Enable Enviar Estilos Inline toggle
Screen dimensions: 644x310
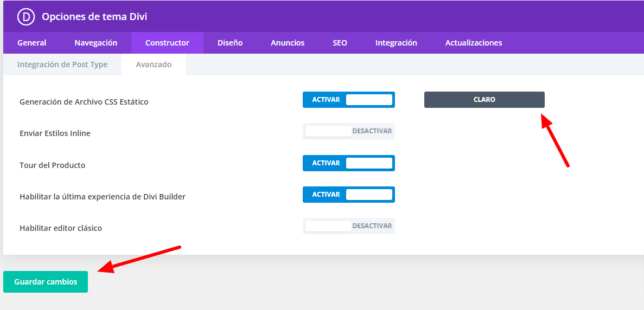coord(349,131)
